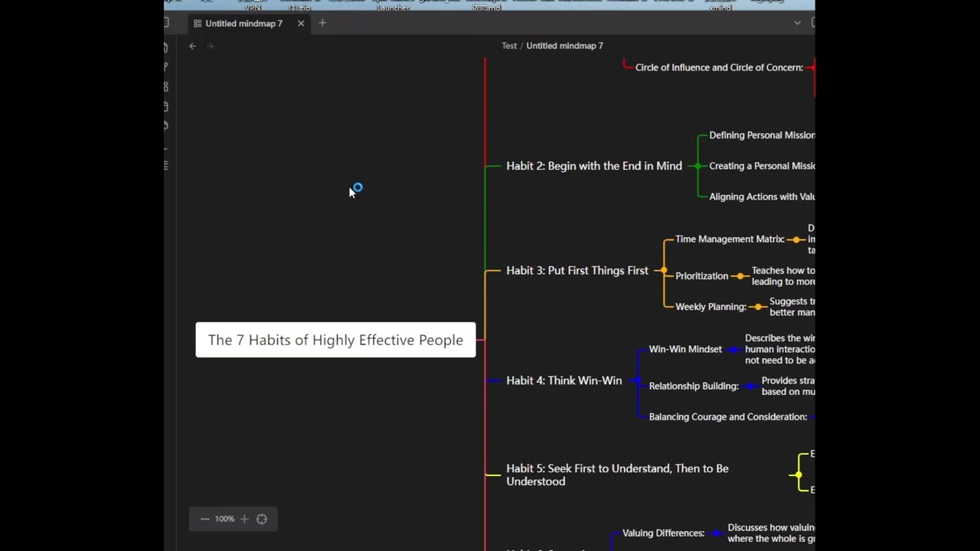
Task: Navigate forward with the right arrow
Action: pos(211,46)
